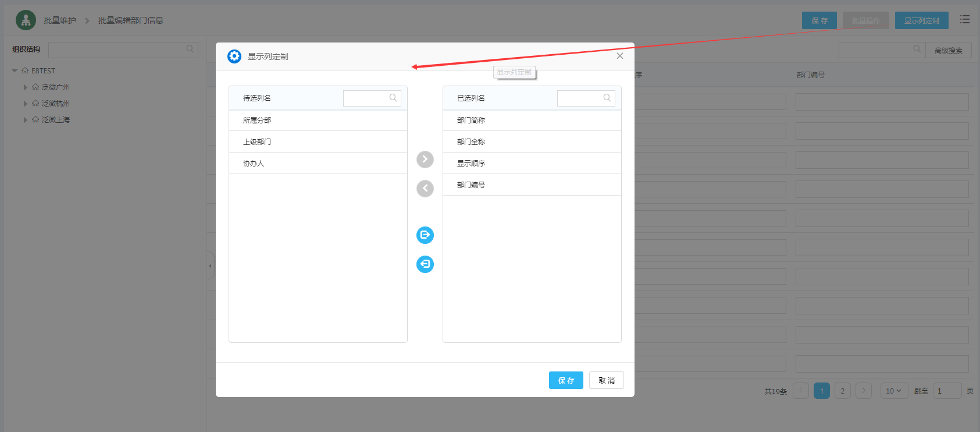Select 部门简称 in the selected columns
980x432 pixels.
click(471, 121)
